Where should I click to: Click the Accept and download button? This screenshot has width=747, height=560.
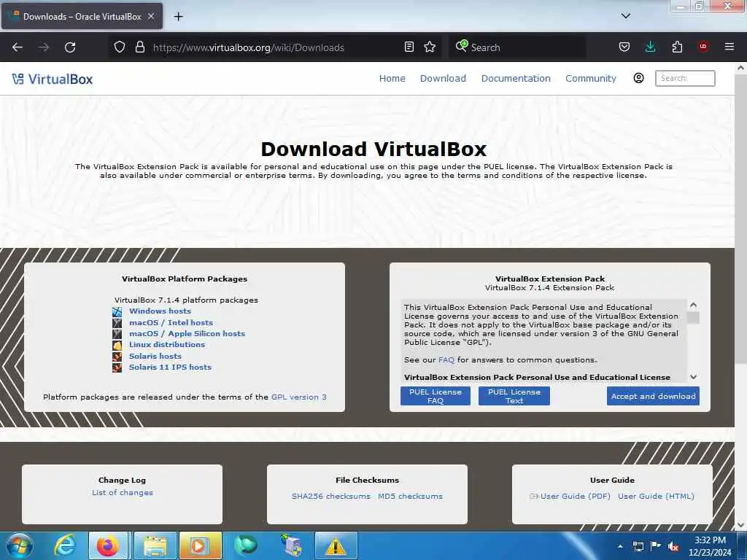pos(653,396)
